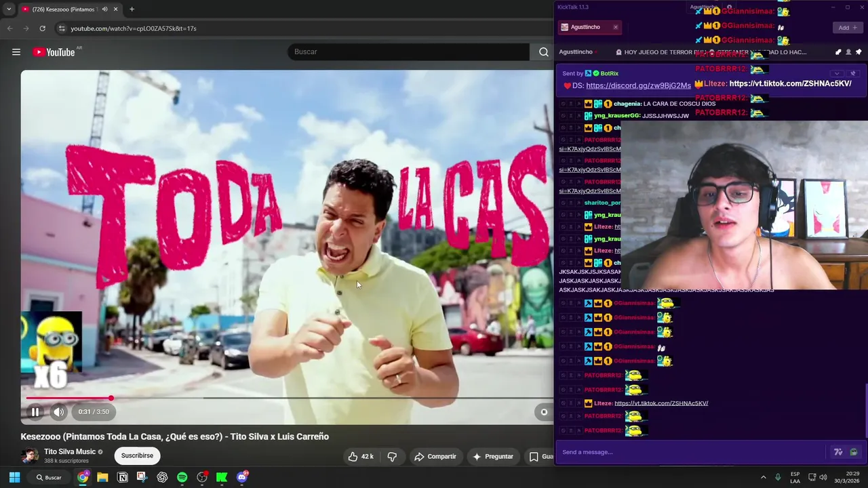Image resolution: width=868 pixels, height=488 pixels.
Task: Open the Compartir share dialog
Action: (435, 456)
